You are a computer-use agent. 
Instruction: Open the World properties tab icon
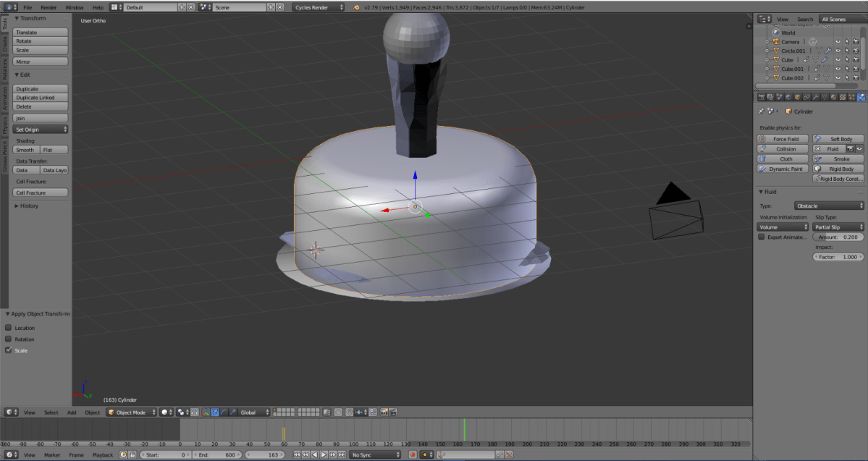tap(788, 97)
